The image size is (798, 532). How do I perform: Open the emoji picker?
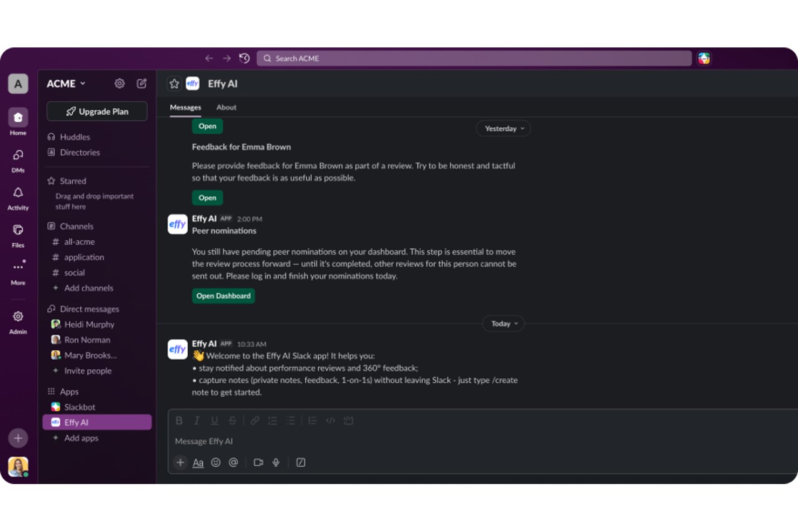(216, 462)
